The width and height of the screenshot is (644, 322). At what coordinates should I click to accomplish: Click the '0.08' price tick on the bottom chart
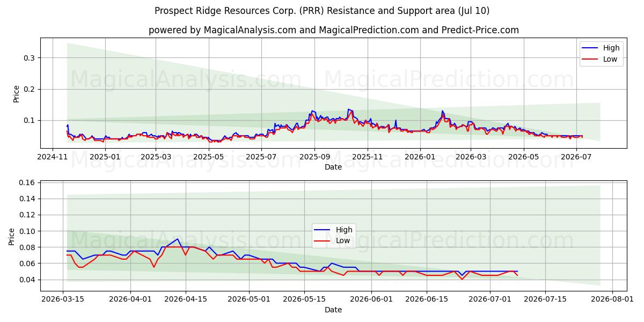pos(27,247)
